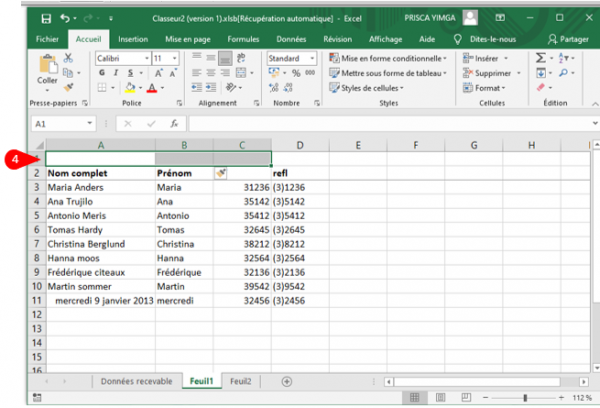This screenshot has width=600, height=408.
Task: Increase indent in Alignement group
Action: tap(211, 87)
